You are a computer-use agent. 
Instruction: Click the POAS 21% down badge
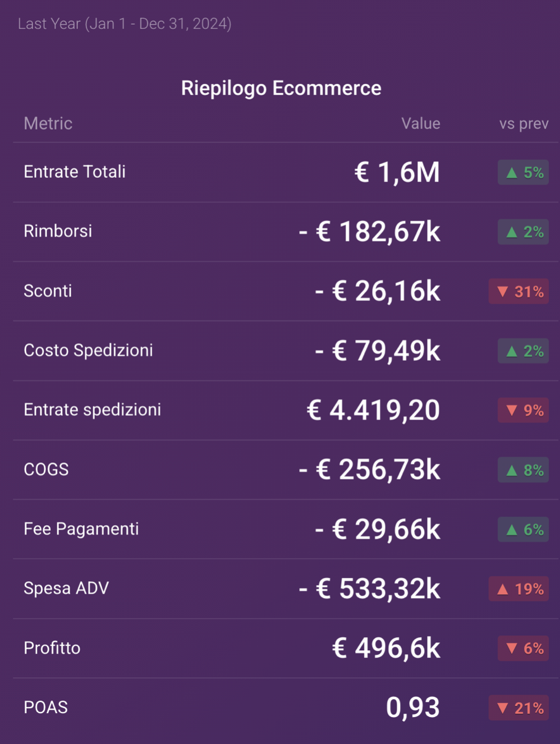pos(518,708)
